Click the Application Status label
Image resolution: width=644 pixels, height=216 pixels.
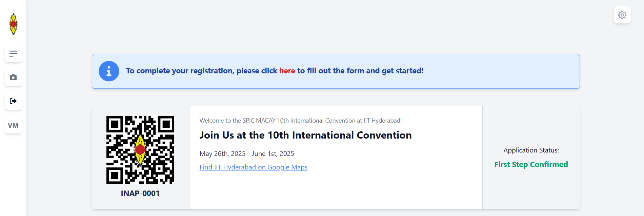click(531, 150)
